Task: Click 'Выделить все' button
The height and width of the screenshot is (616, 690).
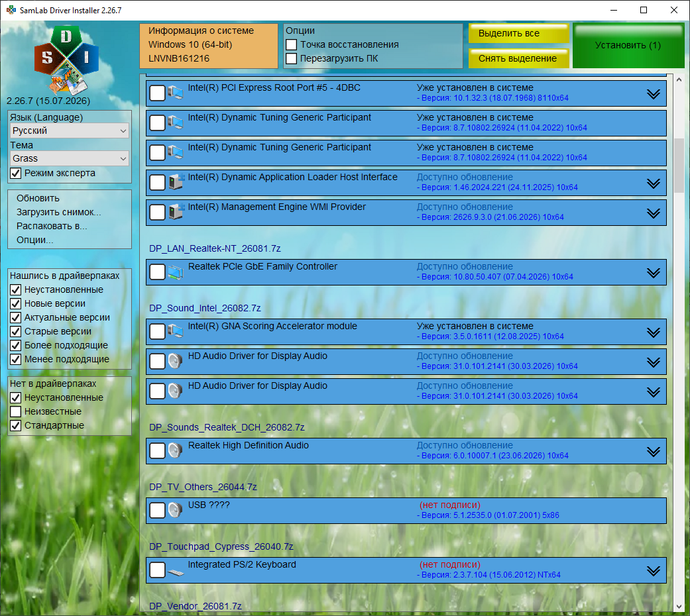Action: (x=518, y=33)
